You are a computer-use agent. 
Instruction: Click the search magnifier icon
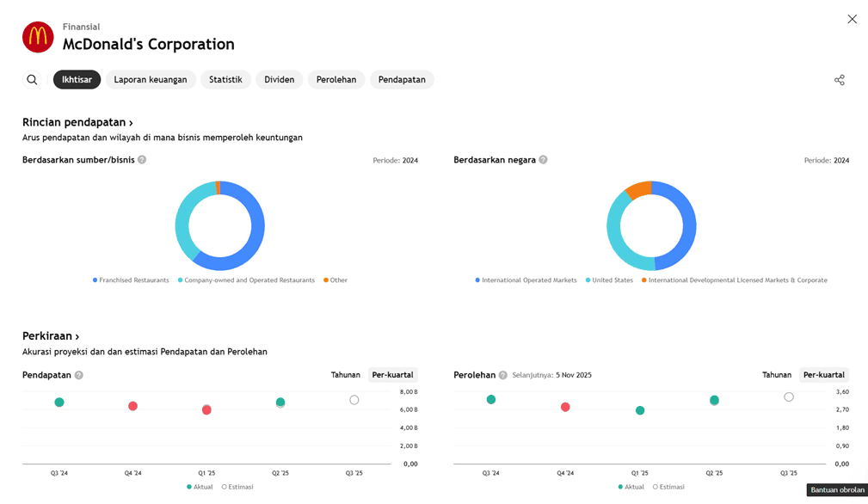tap(32, 80)
